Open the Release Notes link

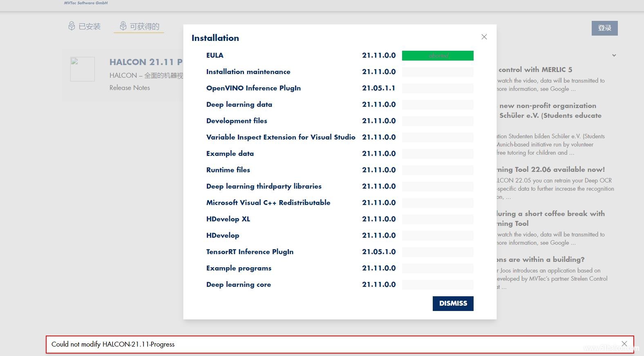pos(130,88)
